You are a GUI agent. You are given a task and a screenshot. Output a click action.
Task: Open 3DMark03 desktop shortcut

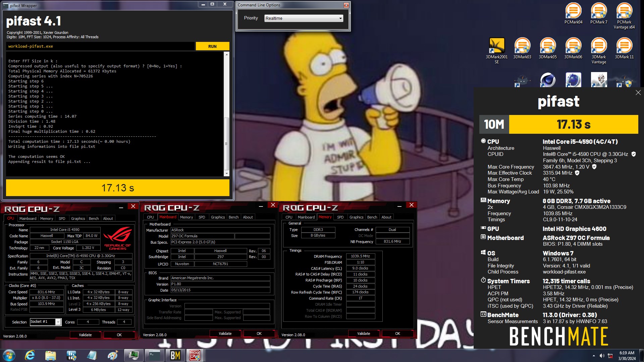[x=522, y=48]
